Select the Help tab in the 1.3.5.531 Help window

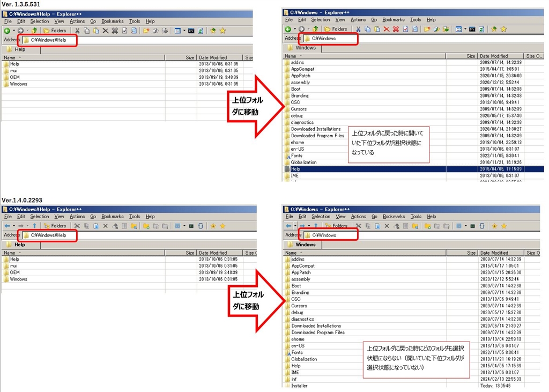click(x=21, y=50)
